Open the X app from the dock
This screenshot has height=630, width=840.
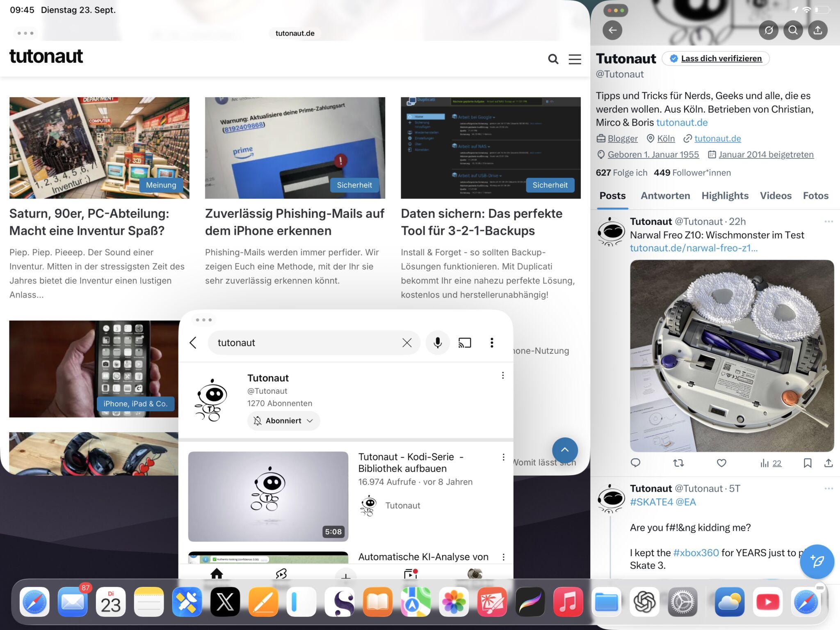click(x=225, y=602)
